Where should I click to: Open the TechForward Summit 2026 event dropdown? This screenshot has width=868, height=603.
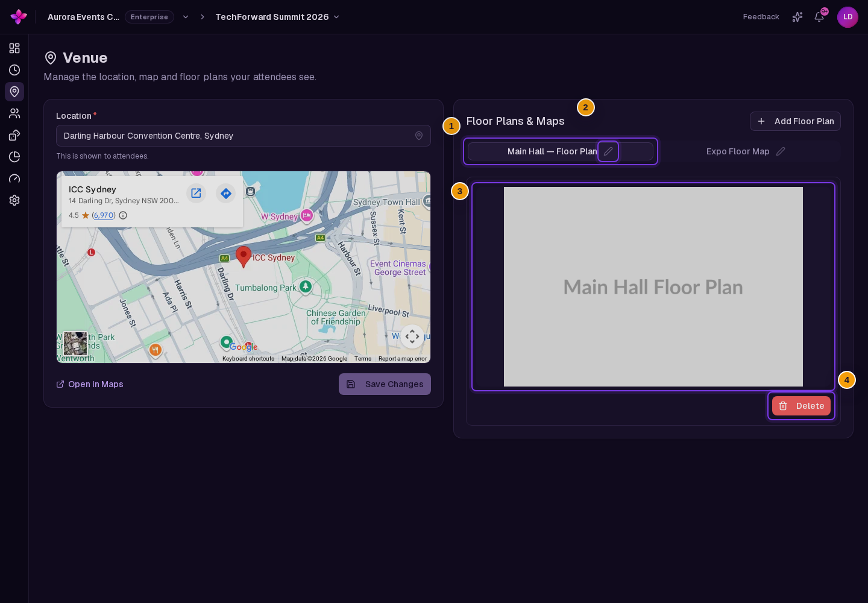277,17
